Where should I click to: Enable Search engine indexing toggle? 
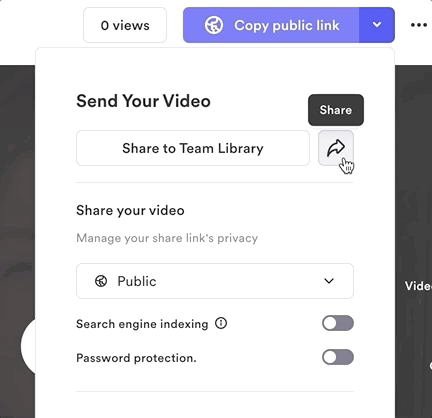pos(338,323)
